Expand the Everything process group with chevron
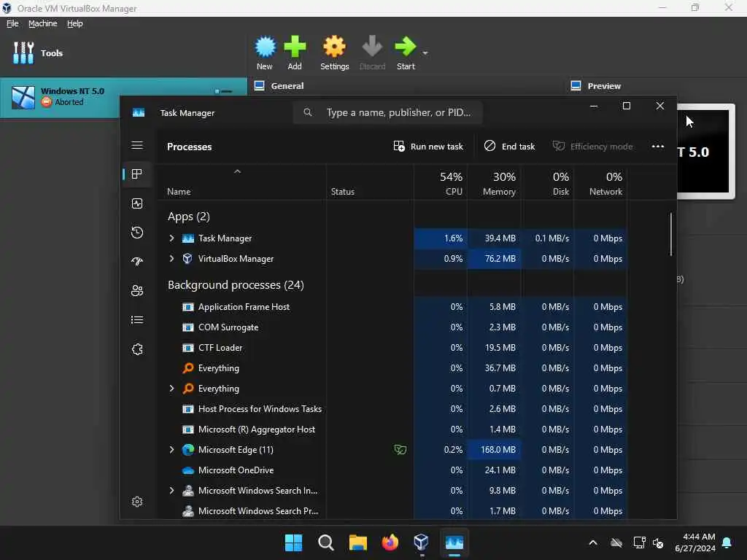 click(171, 389)
